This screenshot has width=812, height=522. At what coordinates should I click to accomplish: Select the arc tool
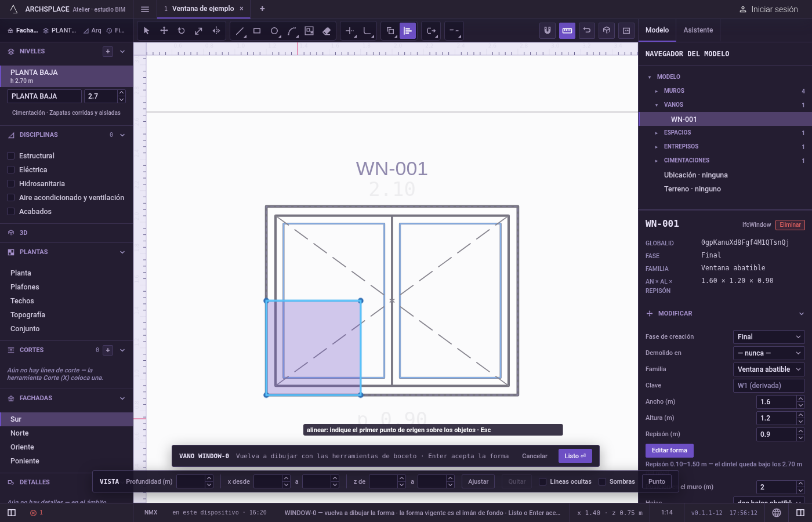(292, 31)
